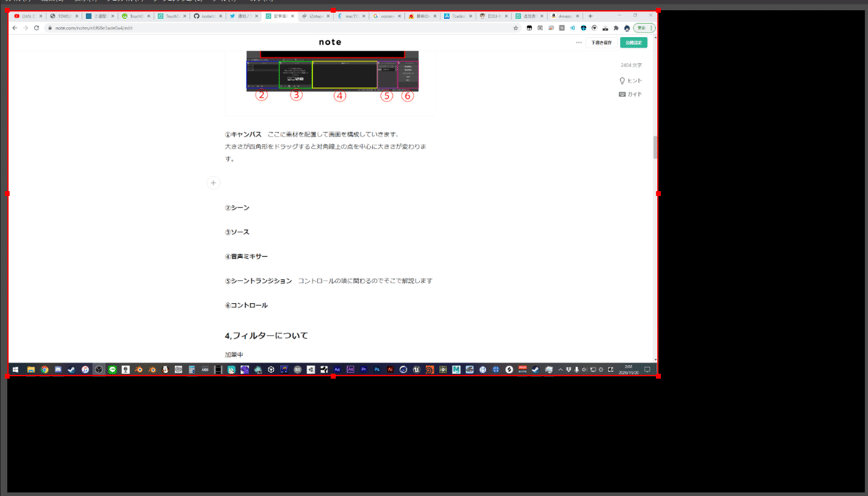Launch Adobe Photoshop from taskbar
The height and width of the screenshot is (496, 868).
(x=377, y=369)
